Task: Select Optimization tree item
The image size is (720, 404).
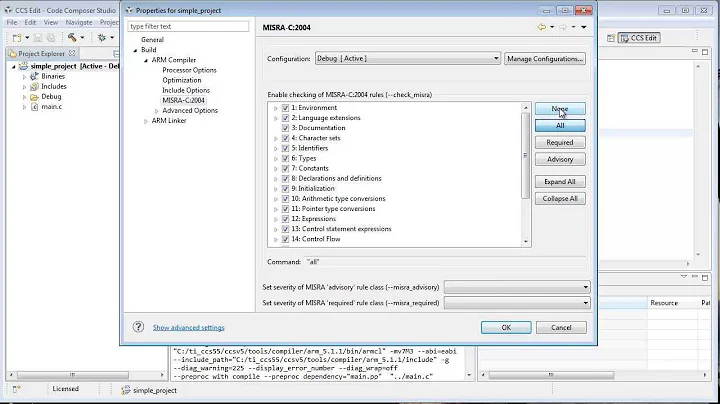Action: tap(182, 80)
